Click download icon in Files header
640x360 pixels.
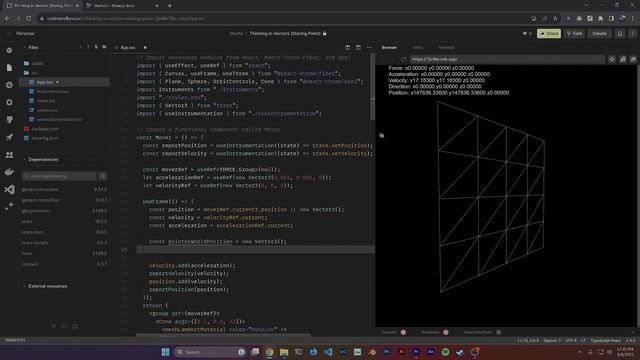click(80, 47)
